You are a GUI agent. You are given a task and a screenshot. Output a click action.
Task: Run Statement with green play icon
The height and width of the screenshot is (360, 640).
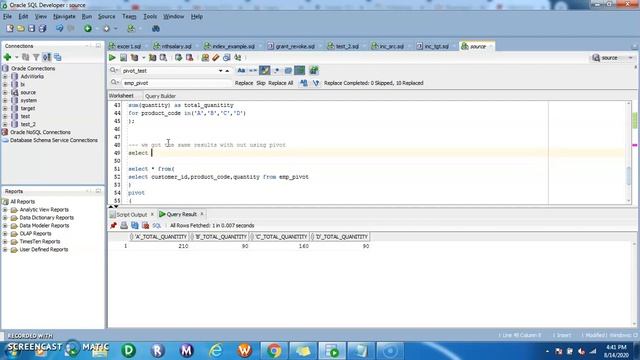pyautogui.click(x=112, y=58)
